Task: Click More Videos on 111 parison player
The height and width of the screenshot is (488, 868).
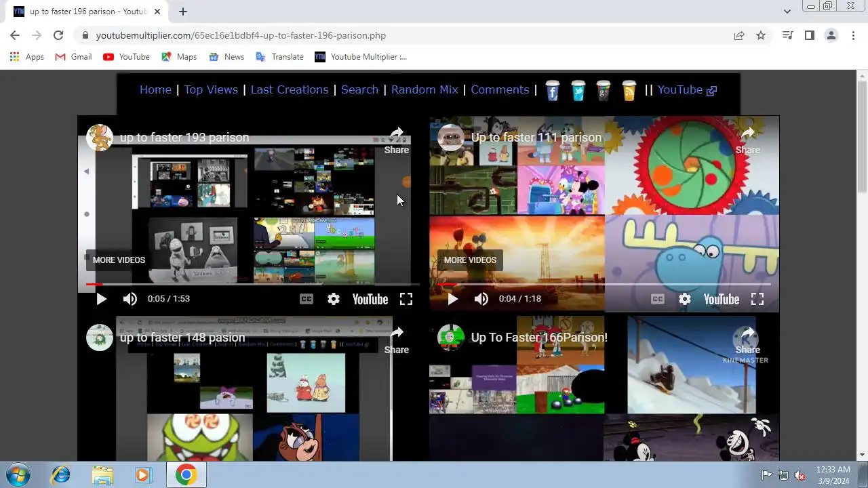Action: pos(470,260)
